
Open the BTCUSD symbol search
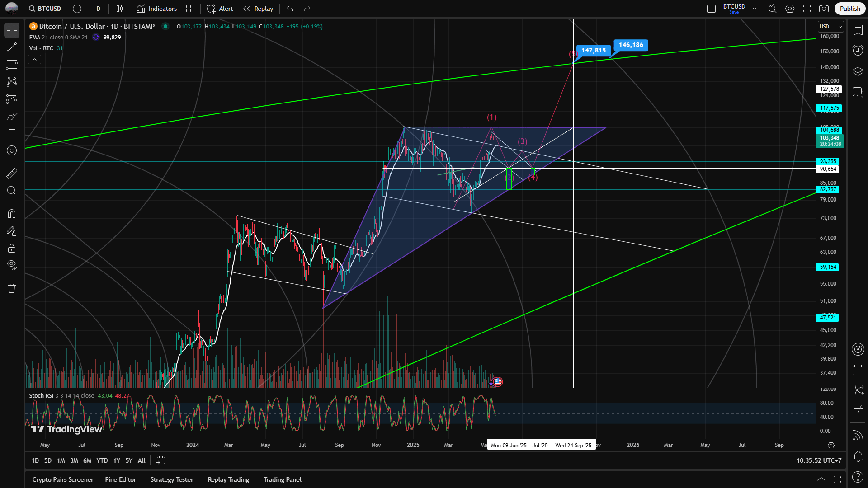(x=44, y=9)
